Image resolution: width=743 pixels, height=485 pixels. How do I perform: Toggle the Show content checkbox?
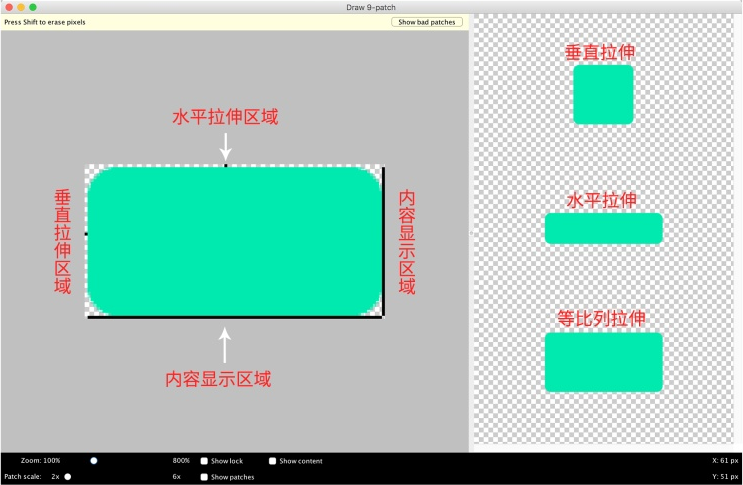(272, 461)
